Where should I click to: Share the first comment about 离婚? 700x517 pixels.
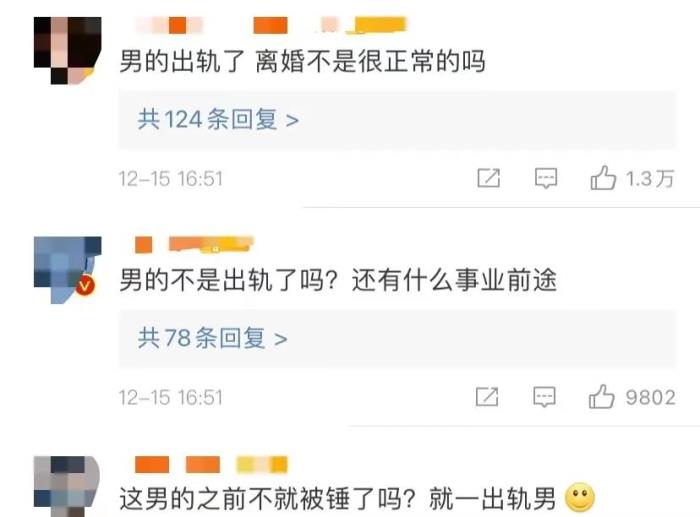click(x=488, y=178)
